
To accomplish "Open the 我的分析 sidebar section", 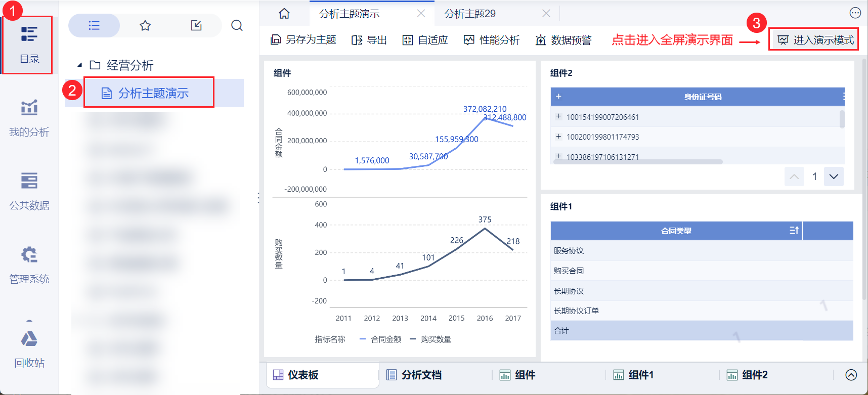I will pyautogui.click(x=29, y=119).
